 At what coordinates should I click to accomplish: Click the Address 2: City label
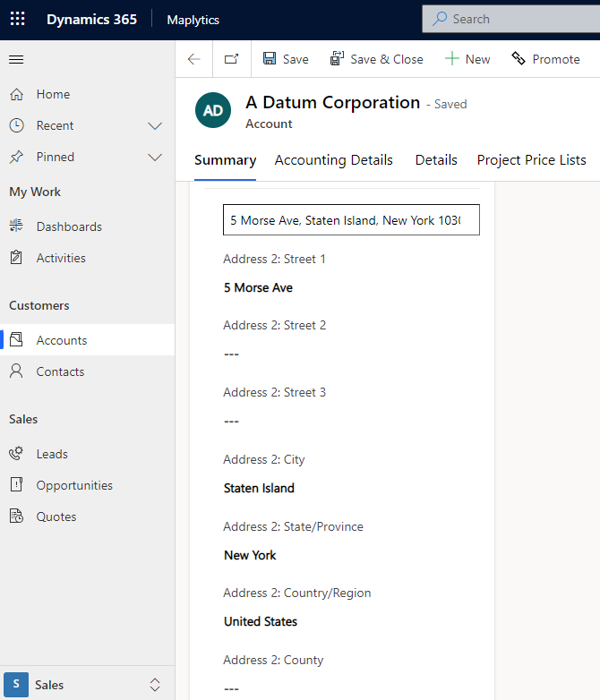264,459
